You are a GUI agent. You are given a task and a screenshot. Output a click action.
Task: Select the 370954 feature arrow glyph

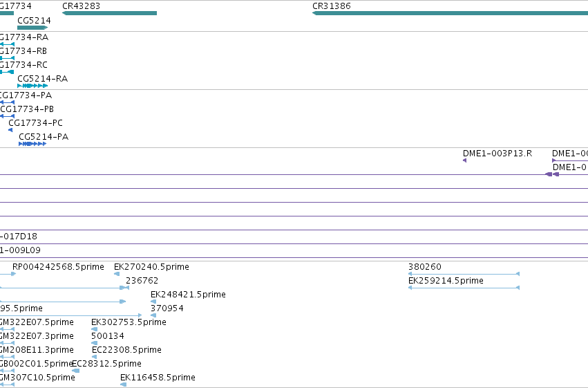click(x=153, y=315)
